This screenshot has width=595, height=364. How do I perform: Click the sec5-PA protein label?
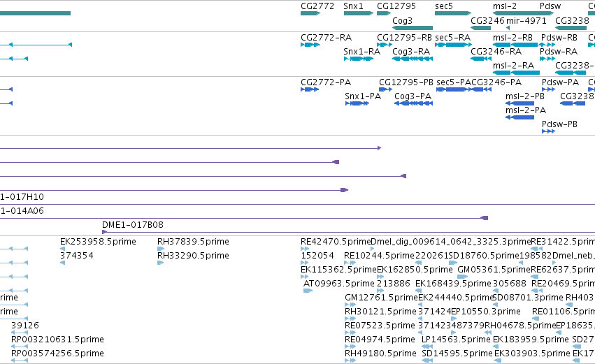[x=454, y=82]
